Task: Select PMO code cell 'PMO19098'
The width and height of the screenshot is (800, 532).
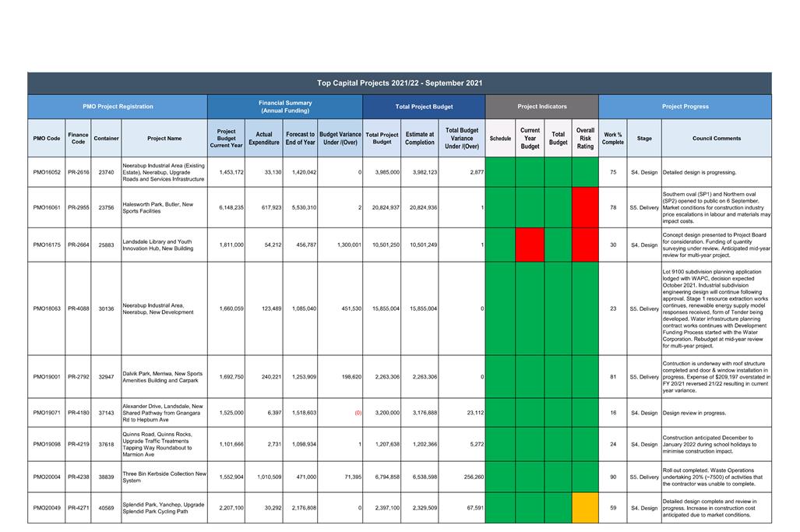Action: pos(47,444)
